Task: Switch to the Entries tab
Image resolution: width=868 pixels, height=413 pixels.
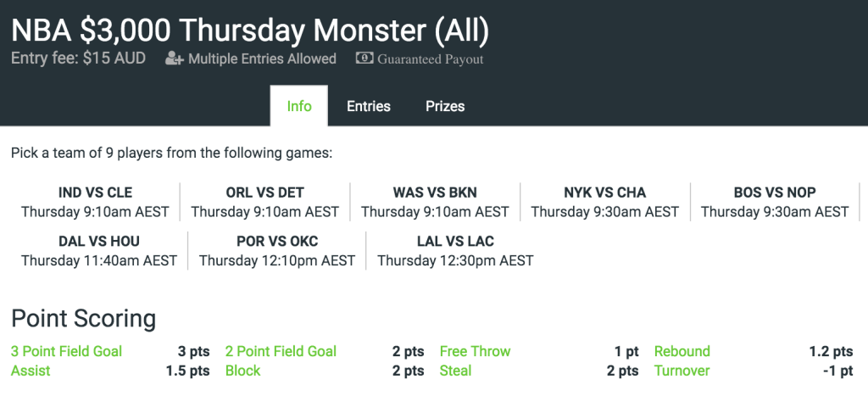Action: 369,106
